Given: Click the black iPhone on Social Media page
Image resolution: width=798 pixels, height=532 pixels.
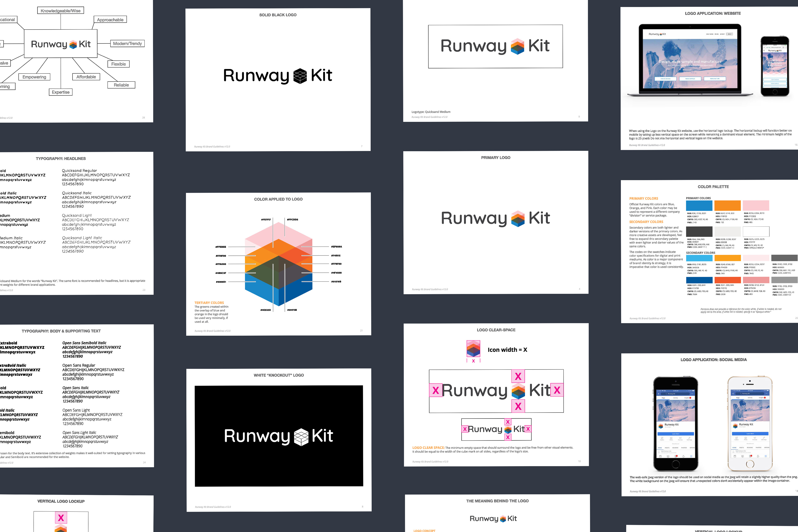Looking at the screenshot, I should click(676, 424).
